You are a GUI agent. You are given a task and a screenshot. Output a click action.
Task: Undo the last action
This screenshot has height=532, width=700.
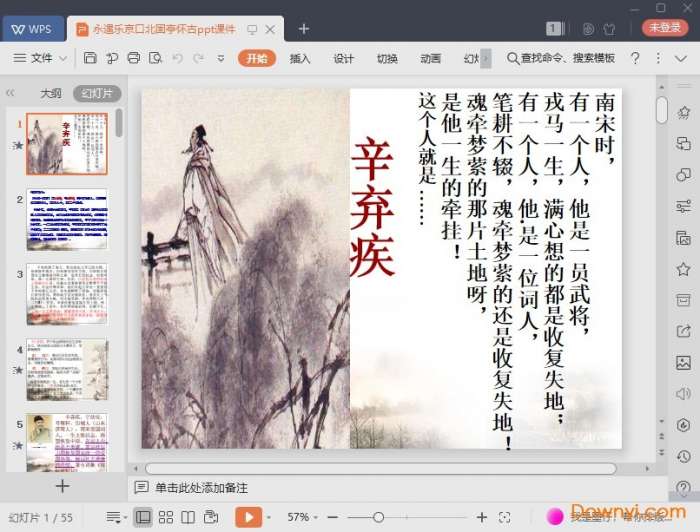click(178, 58)
